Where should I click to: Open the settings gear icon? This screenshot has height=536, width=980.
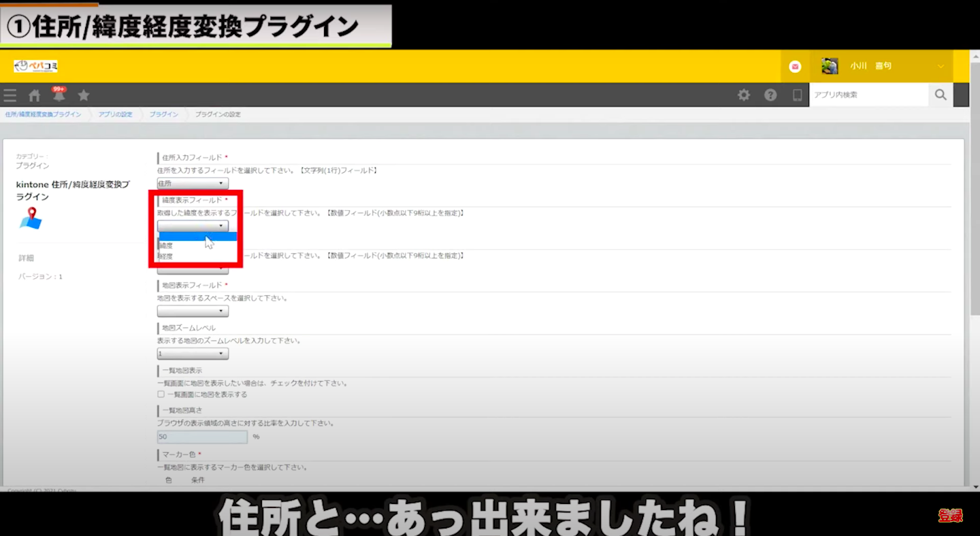click(744, 95)
